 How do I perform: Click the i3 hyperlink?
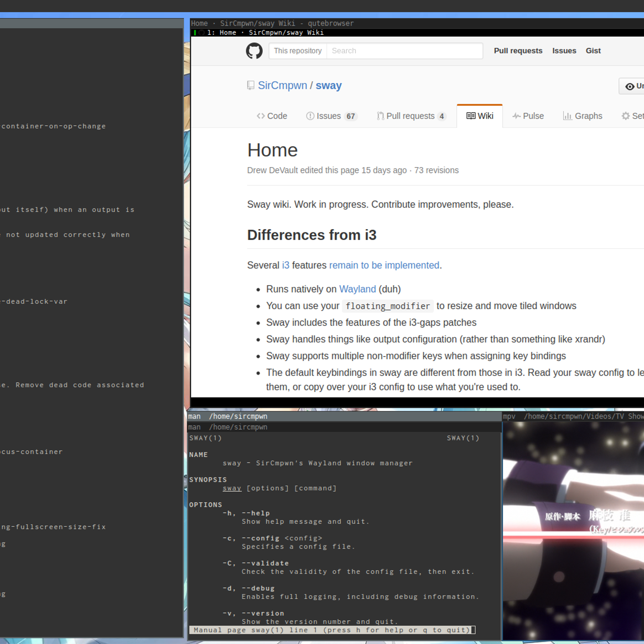(285, 265)
